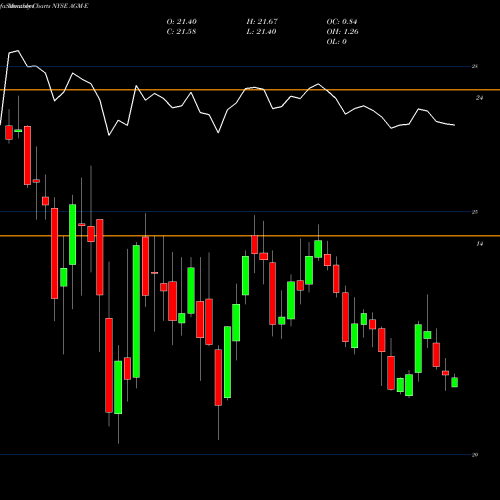The height and width of the screenshot is (500, 500).
Task: Select the open value 'O: 21.40'
Action: coord(182,22)
